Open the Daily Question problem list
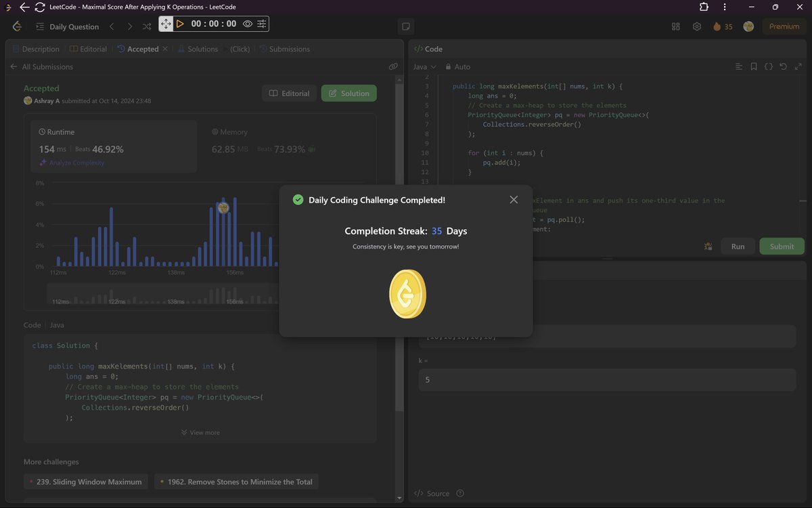The image size is (812, 508). tap(67, 26)
